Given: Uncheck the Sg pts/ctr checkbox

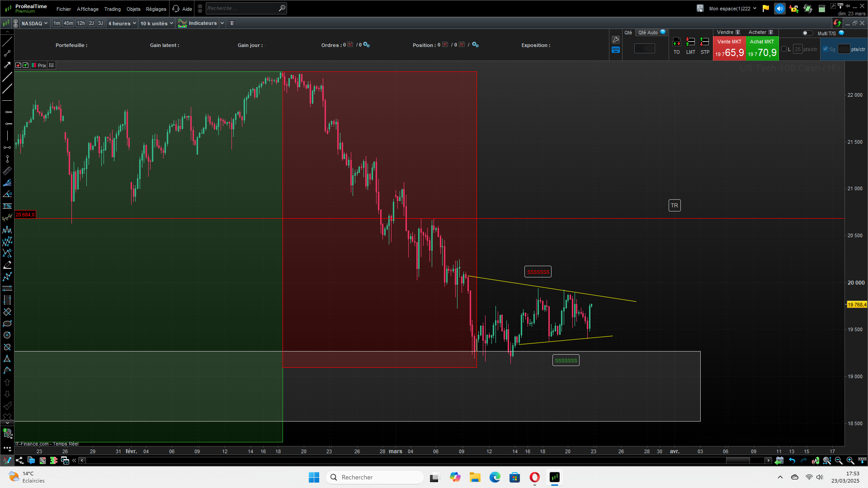Looking at the screenshot, I should pyautogui.click(x=826, y=49).
